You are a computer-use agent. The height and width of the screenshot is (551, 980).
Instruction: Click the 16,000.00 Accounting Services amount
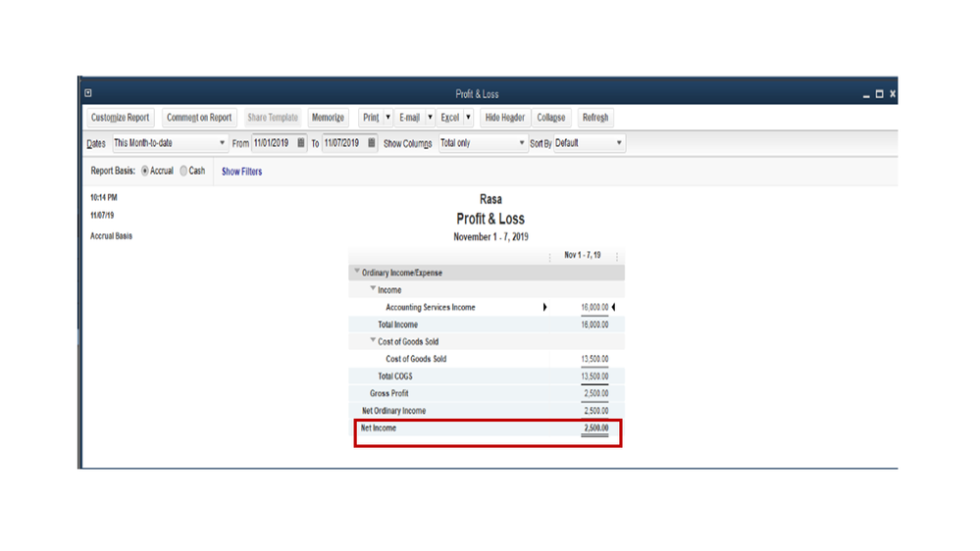coord(594,307)
